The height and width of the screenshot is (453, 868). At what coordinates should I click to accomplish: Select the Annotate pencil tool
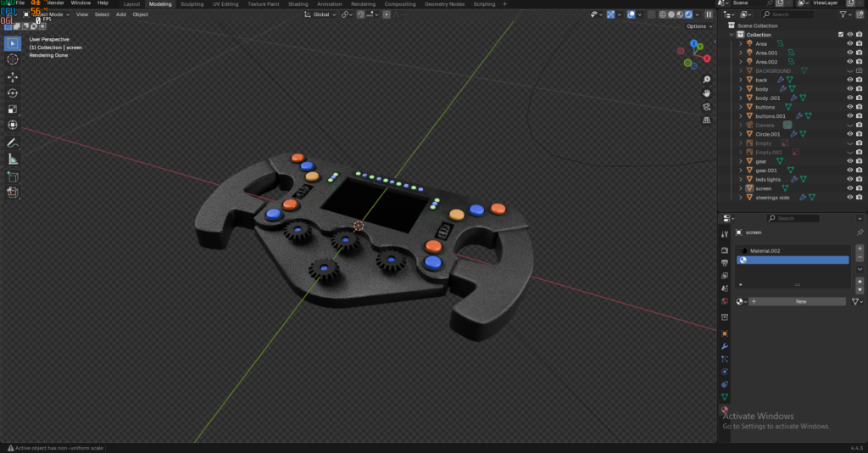click(x=13, y=143)
